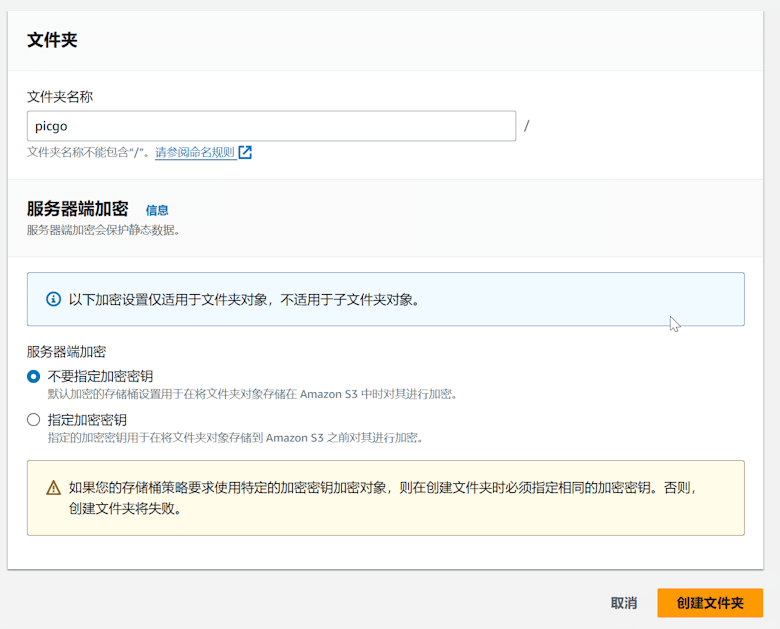The width and height of the screenshot is (780, 629).
Task: Focus the 文件夹名称 input containing picgo
Action: pos(271,126)
